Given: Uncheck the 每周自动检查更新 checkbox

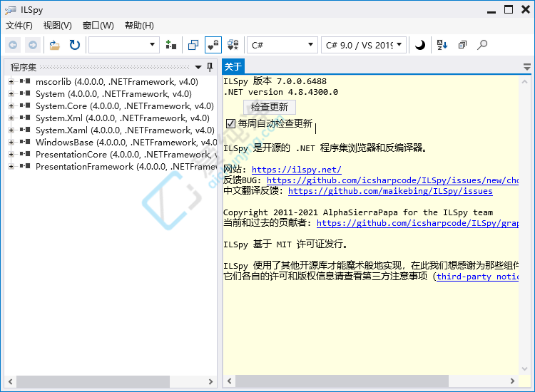Looking at the screenshot, I should pos(230,123).
